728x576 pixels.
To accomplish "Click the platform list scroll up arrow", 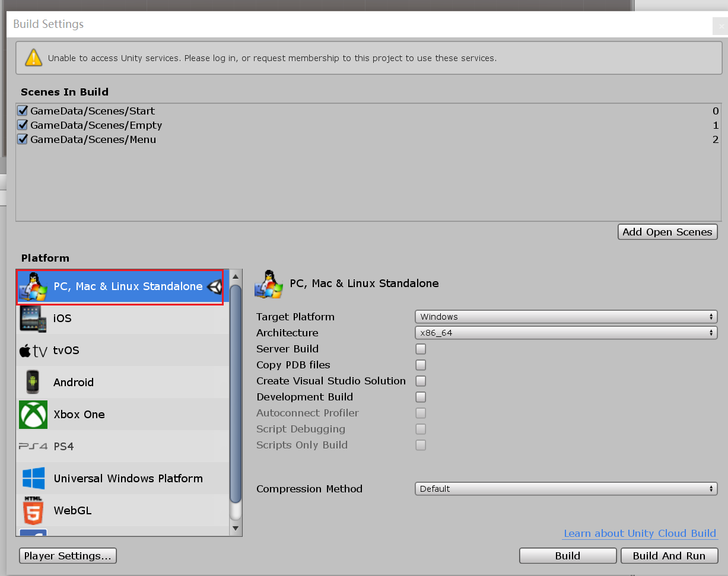I will coord(236,276).
